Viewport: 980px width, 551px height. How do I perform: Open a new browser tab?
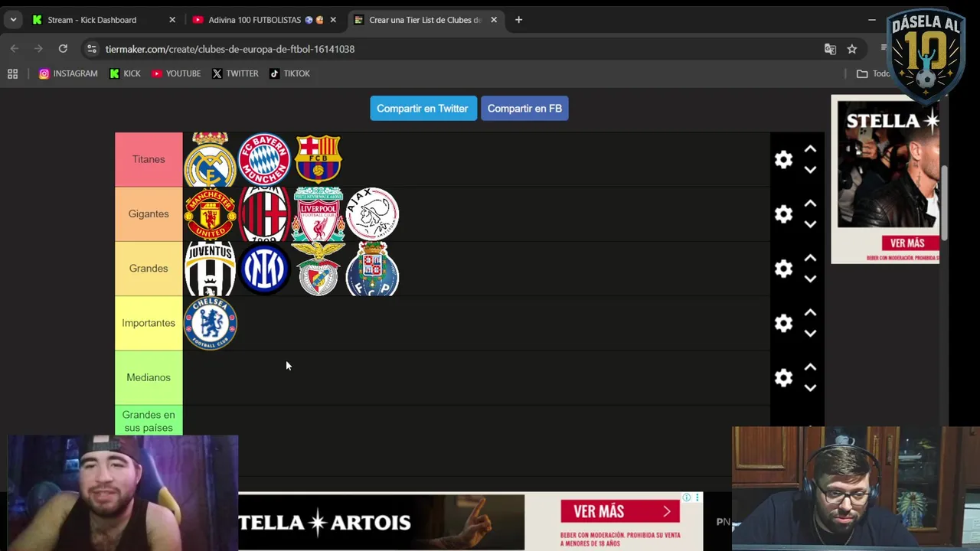coord(518,20)
